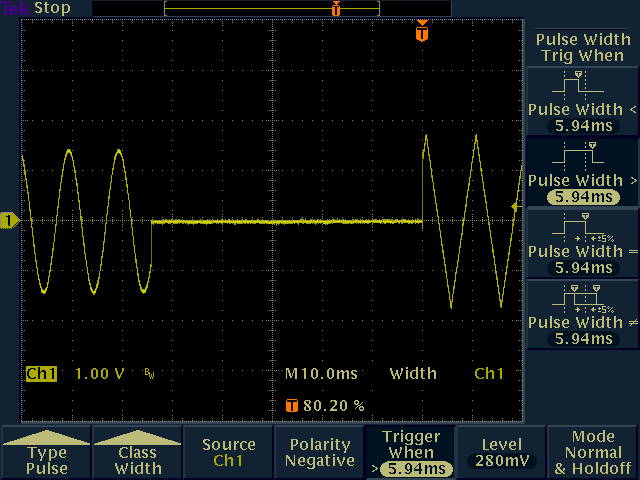Select the Polarity Negative menu item
The height and width of the screenshot is (480, 640).
click(320, 453)
